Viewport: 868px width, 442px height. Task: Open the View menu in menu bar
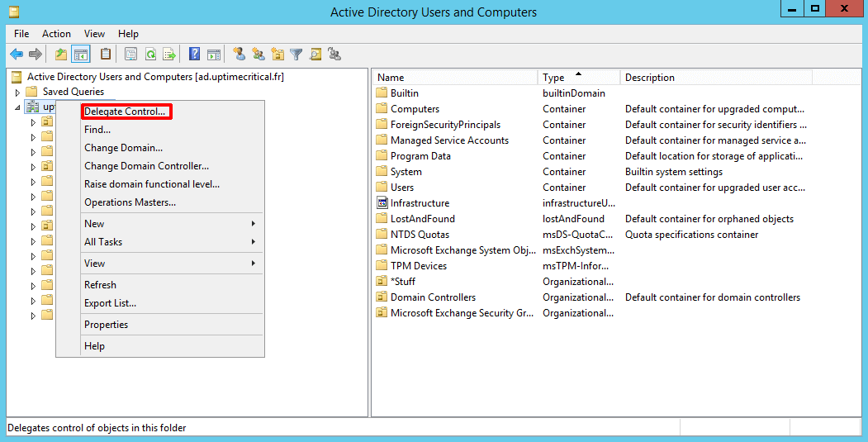(95, 34)
